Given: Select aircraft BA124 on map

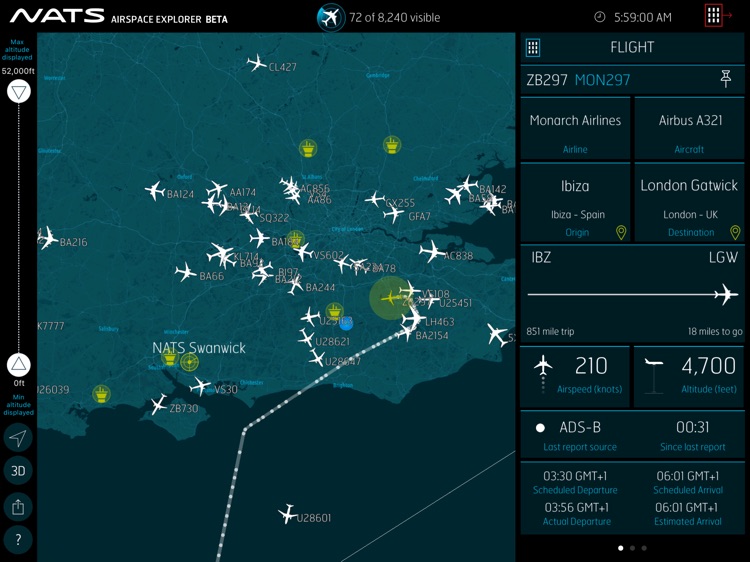Looking at the screenshot, I should (x=155, y=190).
